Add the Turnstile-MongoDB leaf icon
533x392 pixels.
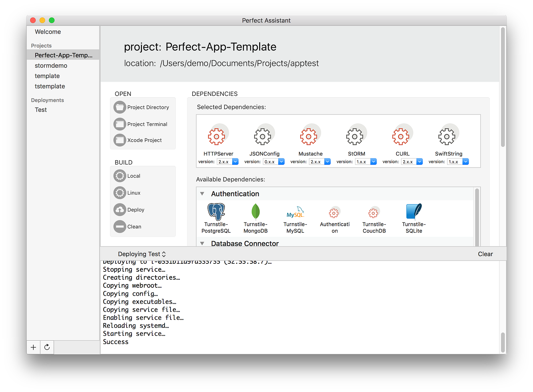click(x=256, y=211)
